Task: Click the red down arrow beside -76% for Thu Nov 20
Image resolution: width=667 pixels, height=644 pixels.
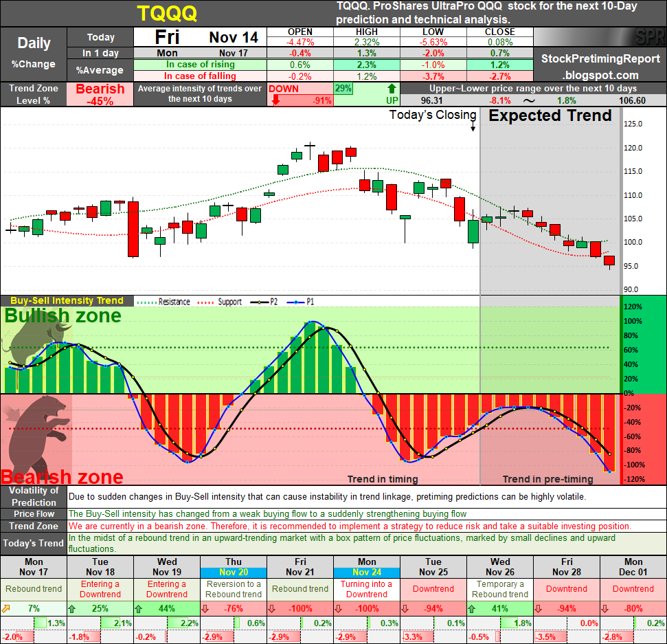Action: (x=205, y=609)
